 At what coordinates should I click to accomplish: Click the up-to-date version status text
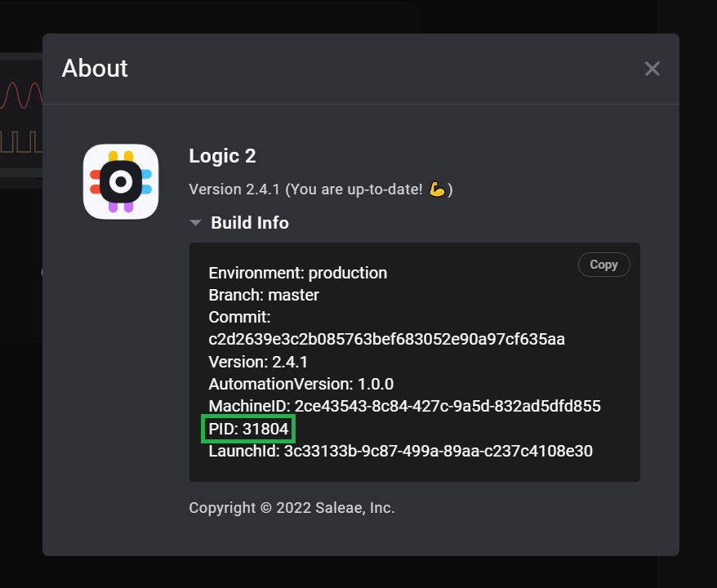(310, 189)
